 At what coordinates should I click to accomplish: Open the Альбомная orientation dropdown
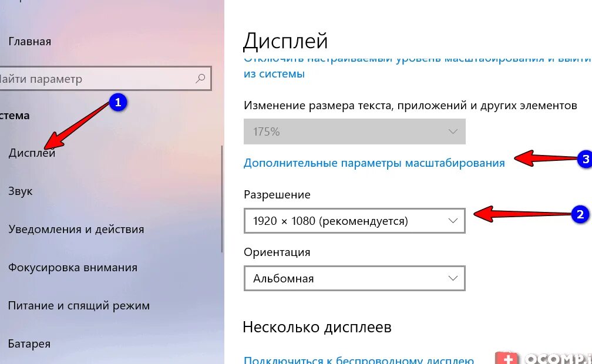click(355, 278)
